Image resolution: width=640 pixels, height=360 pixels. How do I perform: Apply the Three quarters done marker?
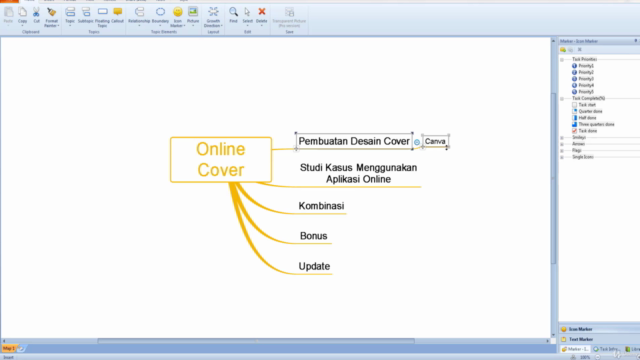[x=593, y=124]
